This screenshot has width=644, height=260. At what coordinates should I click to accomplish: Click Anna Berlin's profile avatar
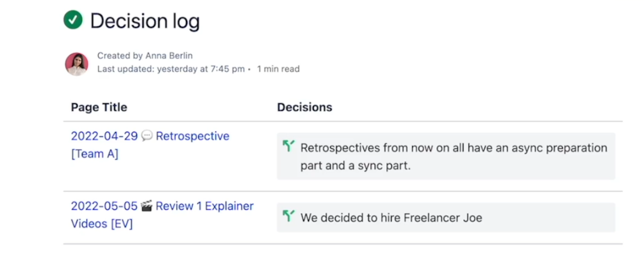coord(76,64)
